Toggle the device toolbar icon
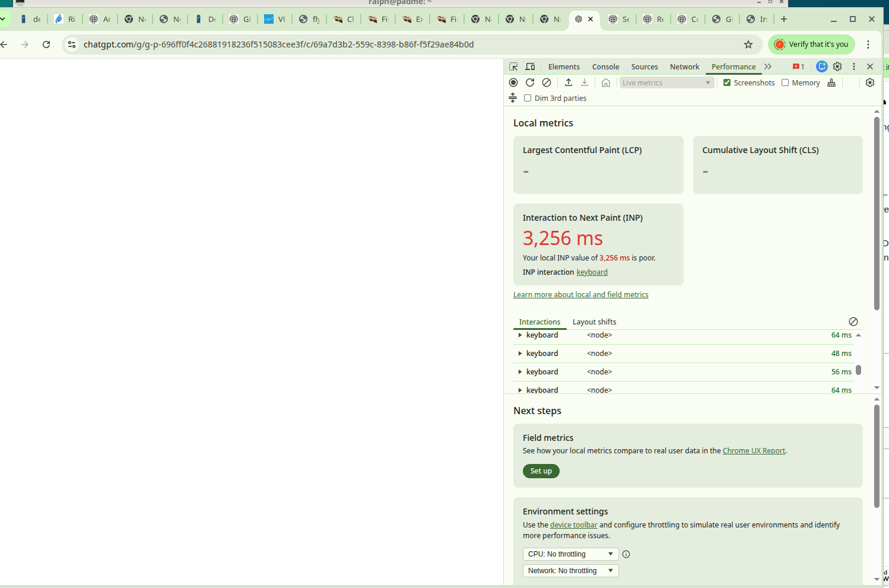Screen dimensions: 889x588 pos(531,67)
